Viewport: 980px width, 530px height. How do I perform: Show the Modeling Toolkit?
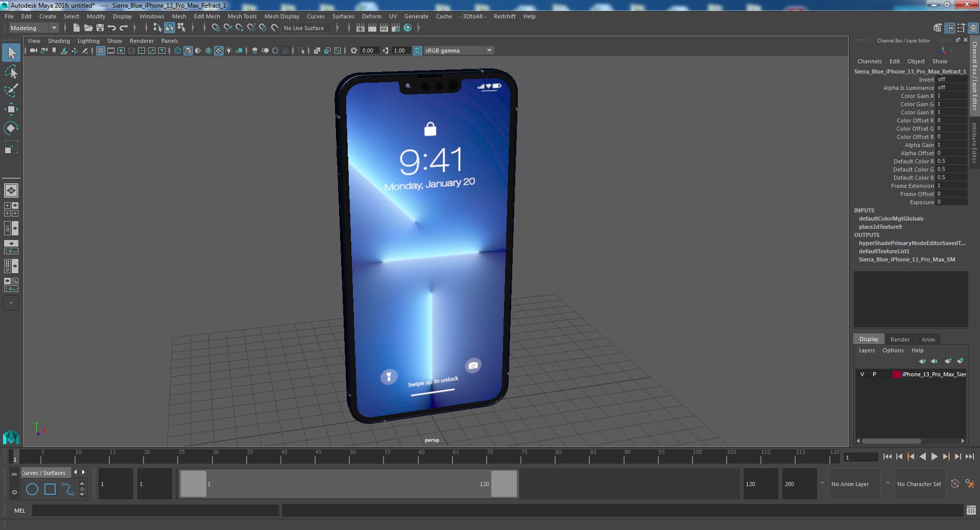(938, 28)
